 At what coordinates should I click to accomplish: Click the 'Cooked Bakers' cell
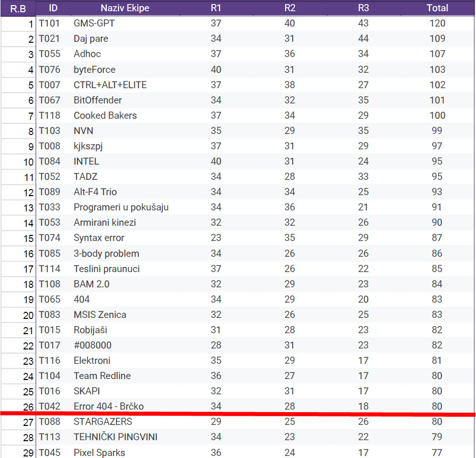pos(105,115)
